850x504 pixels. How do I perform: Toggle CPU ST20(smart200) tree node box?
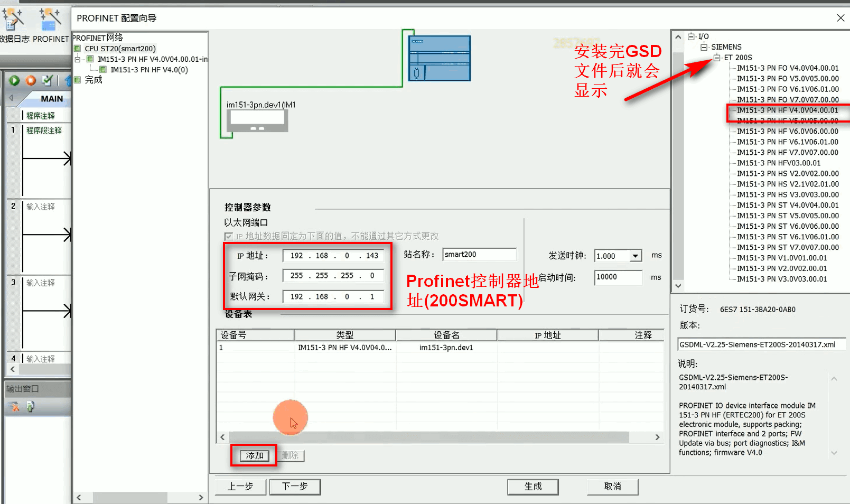click(78, 49)
